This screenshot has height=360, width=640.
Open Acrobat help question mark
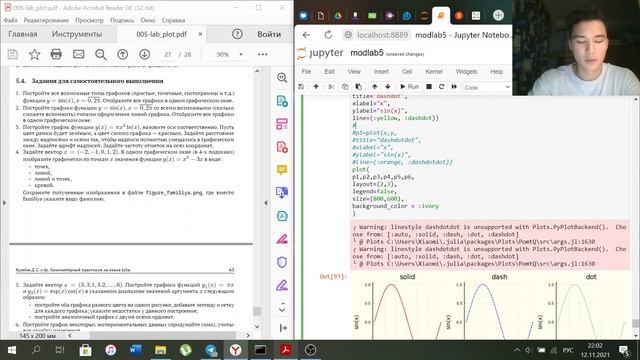[x=237, y=34]
